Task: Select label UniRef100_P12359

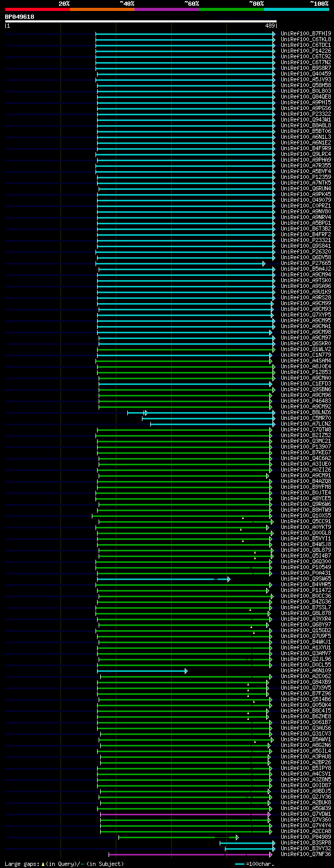Action: point(306,177)
